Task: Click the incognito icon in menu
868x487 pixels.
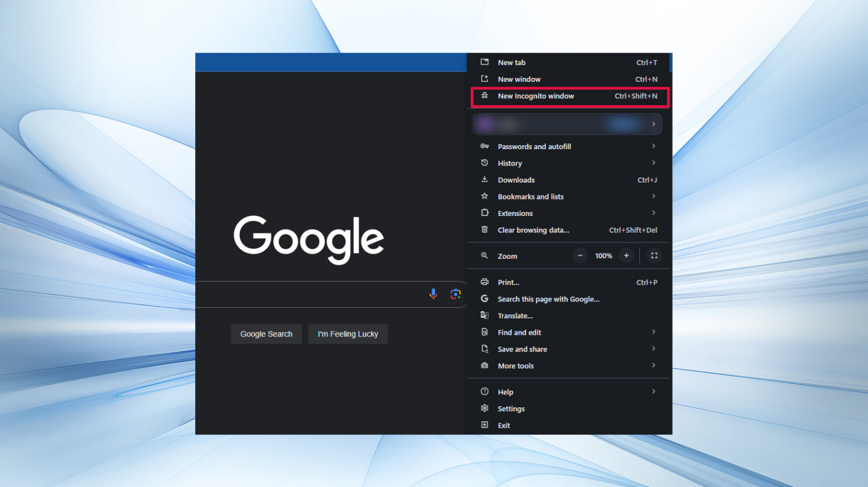Action: [484, 95]
